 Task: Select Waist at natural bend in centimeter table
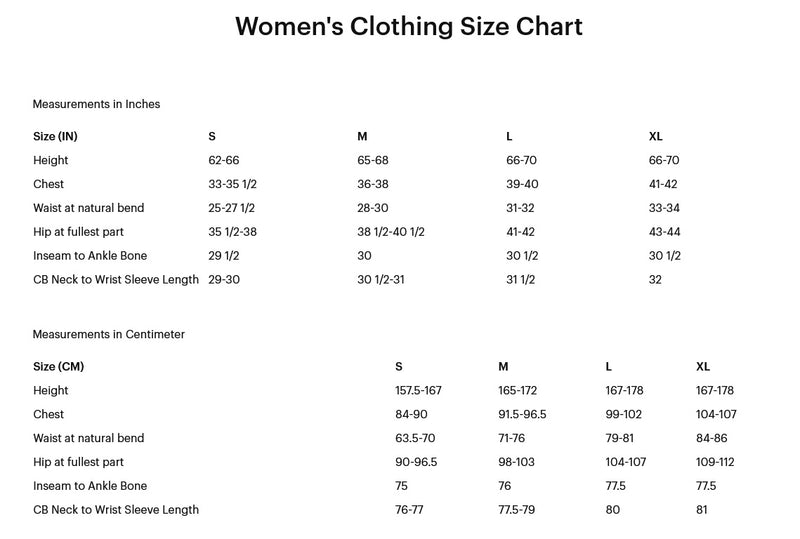point(88,438)
